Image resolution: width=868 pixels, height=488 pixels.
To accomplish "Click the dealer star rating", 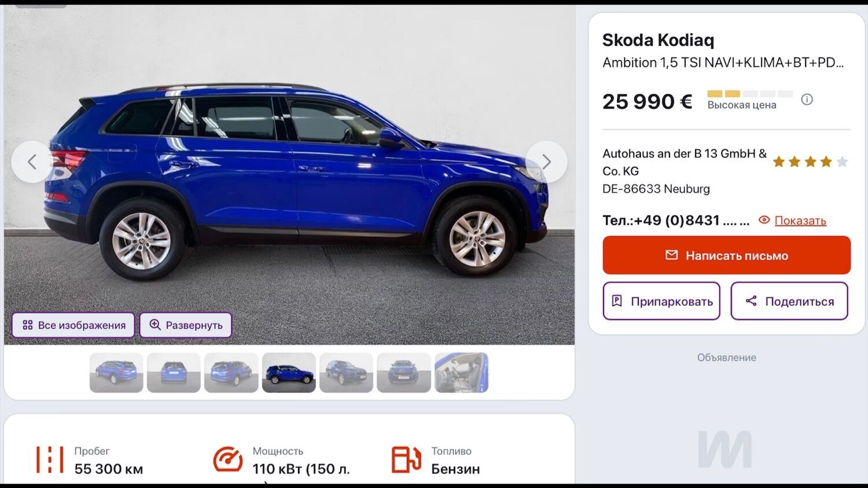I will 810,162.
